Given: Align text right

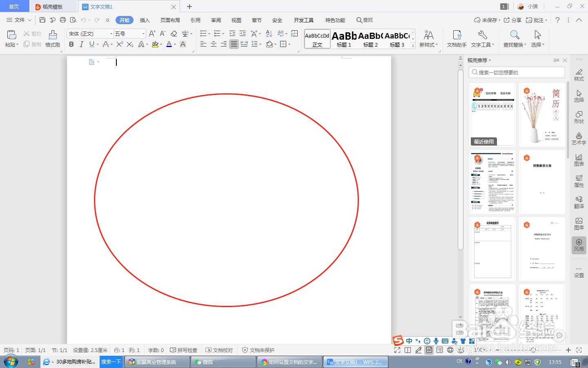Looking at the screenshot, I should tap(224, 44).
